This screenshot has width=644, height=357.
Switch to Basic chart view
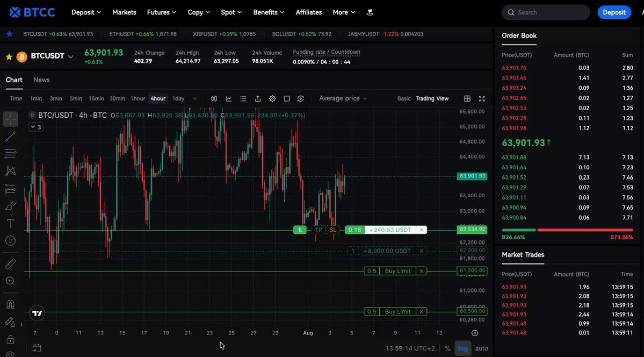(404, 99)
